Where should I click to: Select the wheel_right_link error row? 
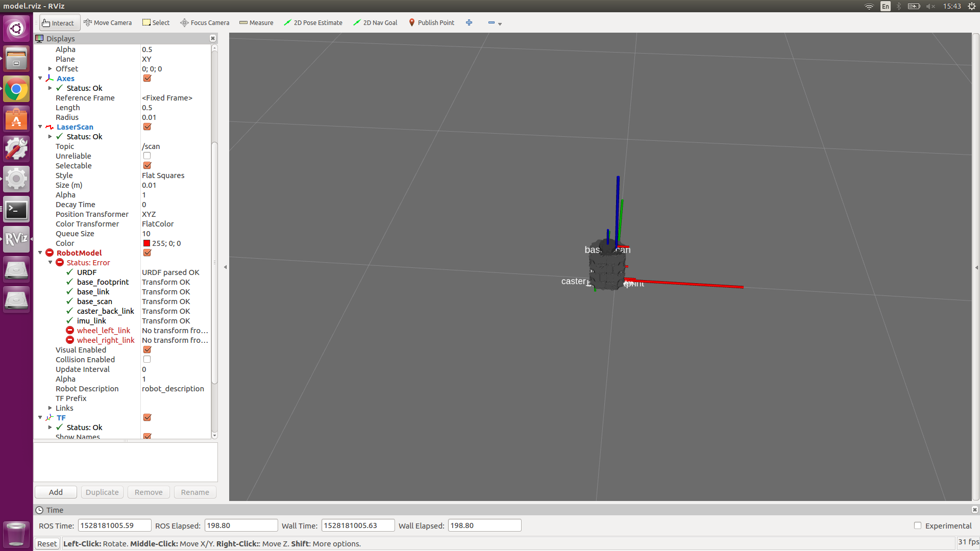click(x=122, y=340)
